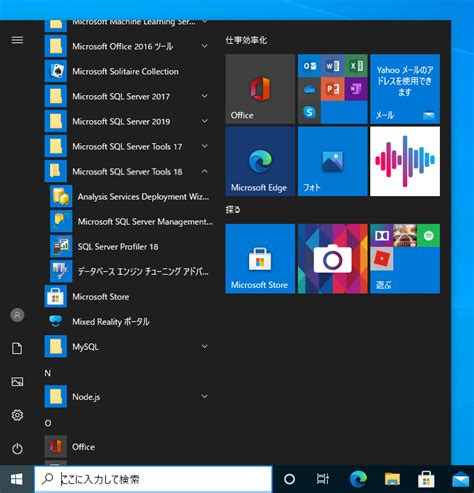Open the Camera tile
Image resolution: width=474 pixels, height=493 pixels.
coord(333,259)
